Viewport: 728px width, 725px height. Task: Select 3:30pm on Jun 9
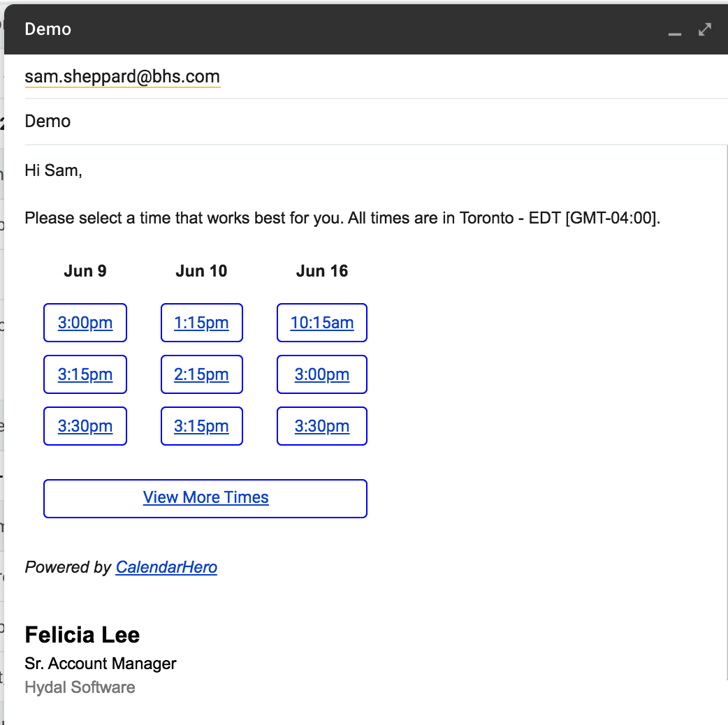tap(85, 426)
